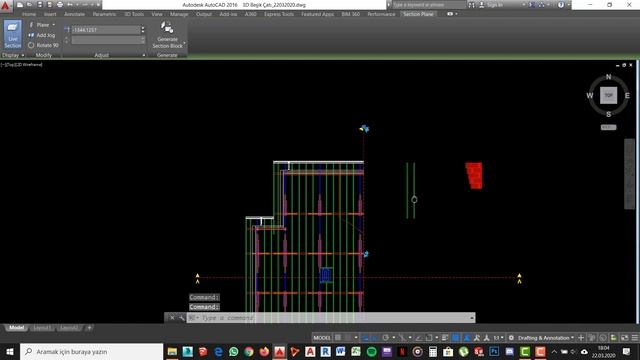640x360 pixels.
Task: Click the workspace switching gear icon
Action: pos(511,338)
